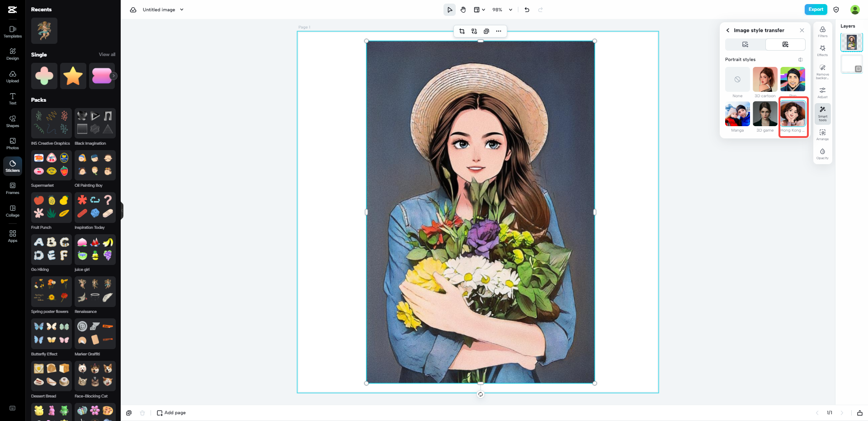The image size is (868, 421).
Task: Open the Shapes panel in sidebar
Action: pyautogui.click(x=13, y=122)
